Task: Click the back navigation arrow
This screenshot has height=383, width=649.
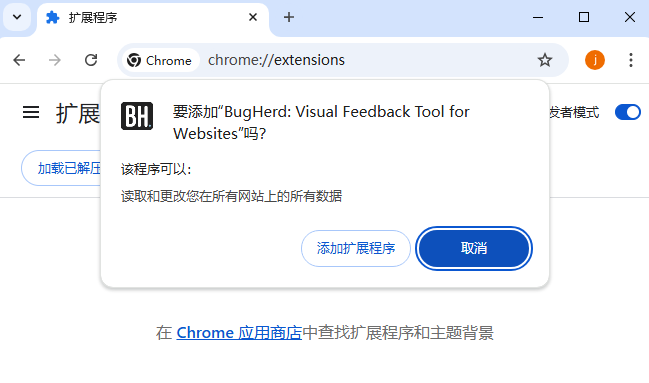Action: (x=19, y=60)
